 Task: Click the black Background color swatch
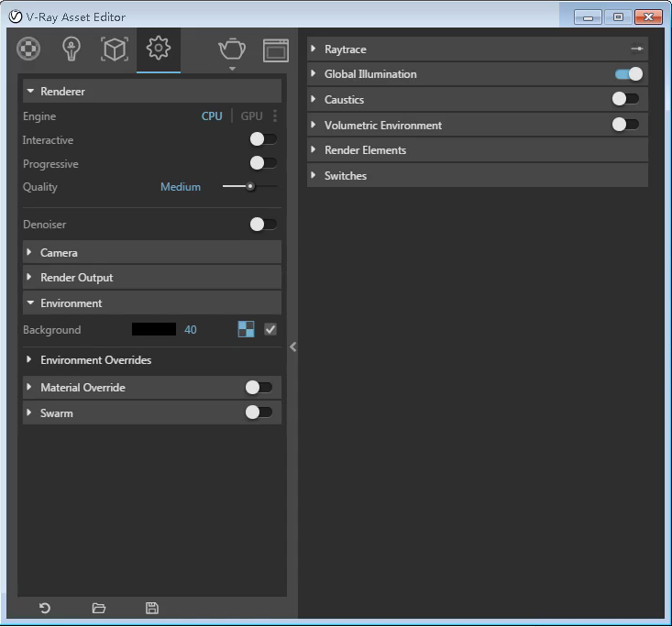click(154, 329)
